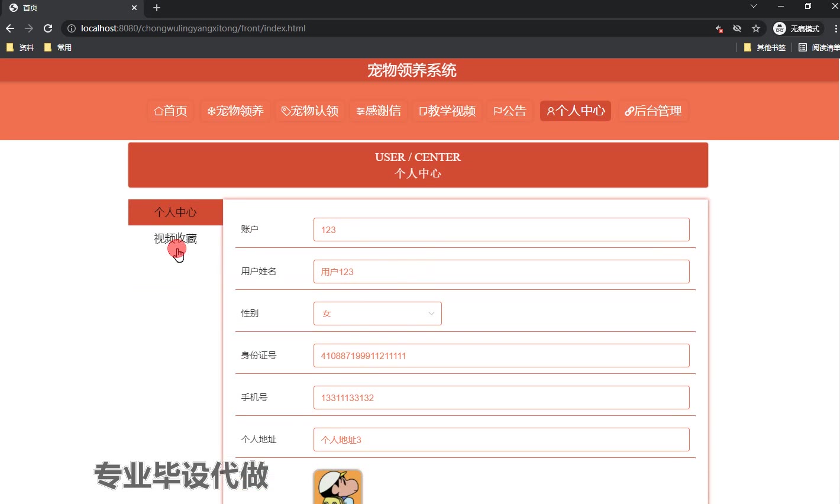Viewport: 840px width, 504px height.
Task: Open the 其他书签 folder
Action: (x=765, y=47)
